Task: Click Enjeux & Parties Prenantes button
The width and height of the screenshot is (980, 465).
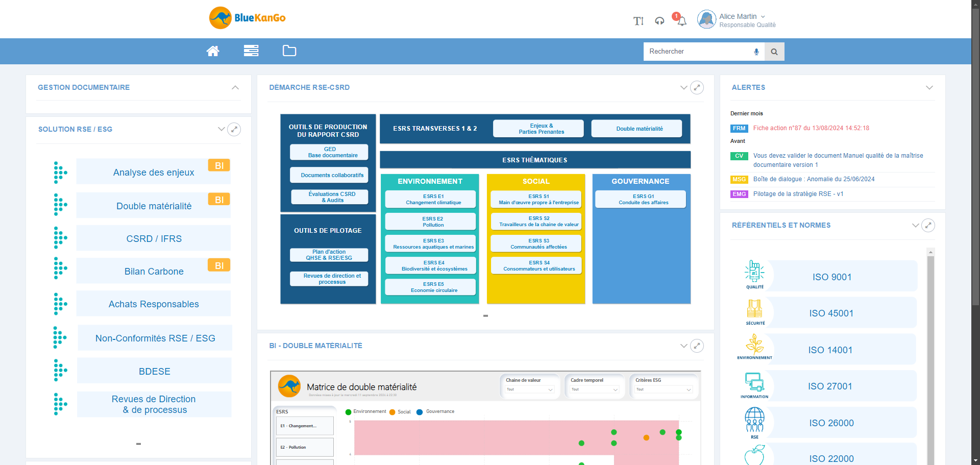Action: [538, 129]
